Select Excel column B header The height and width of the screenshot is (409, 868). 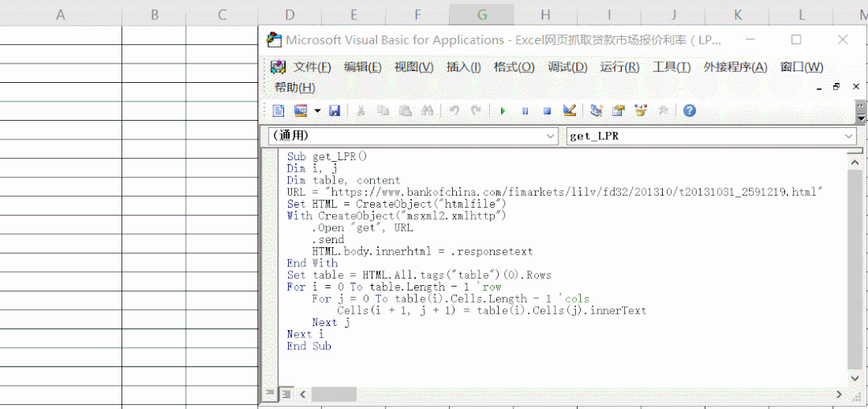[154, 15]
